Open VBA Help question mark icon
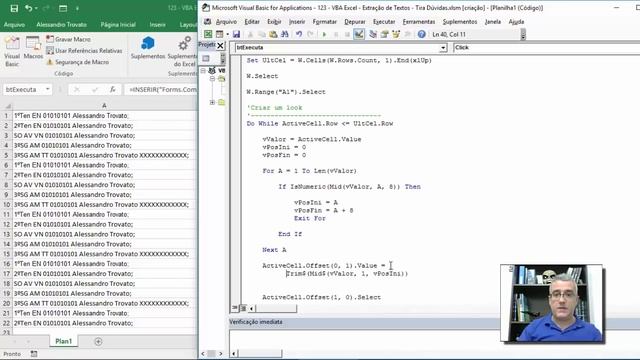Image resolution: width=640 pixels, height=360 pixels. coord(421,34)
